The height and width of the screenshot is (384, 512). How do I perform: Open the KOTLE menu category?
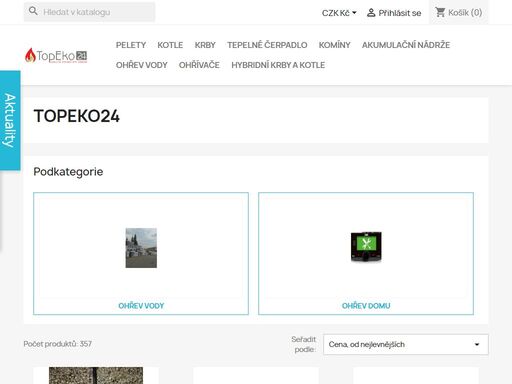coord(170,45)
